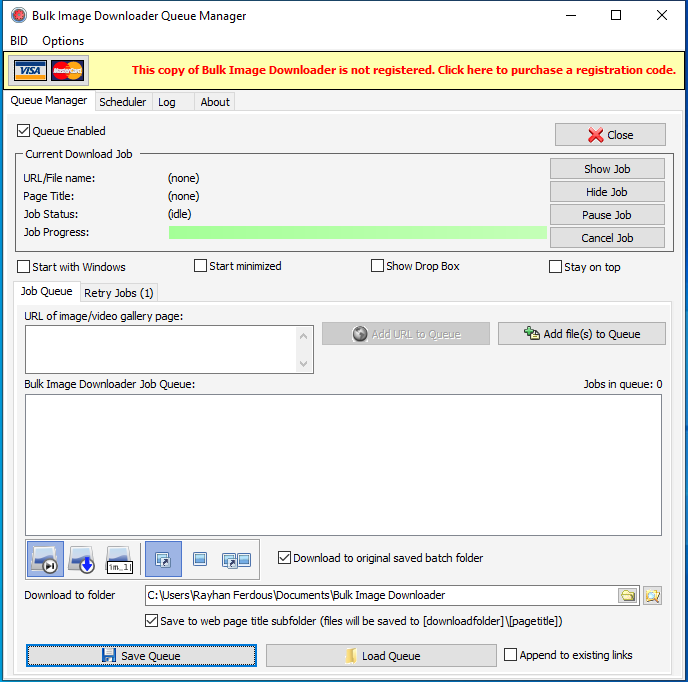Select the single image frame toolbar icon
This screenshot has height=682, width=688.
tap(200, 559)
